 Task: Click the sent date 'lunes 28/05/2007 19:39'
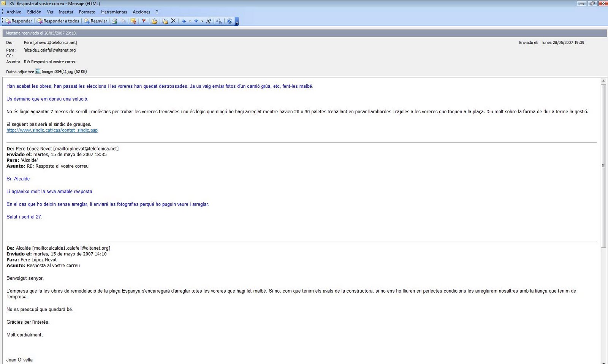click(x=563, y=43)
